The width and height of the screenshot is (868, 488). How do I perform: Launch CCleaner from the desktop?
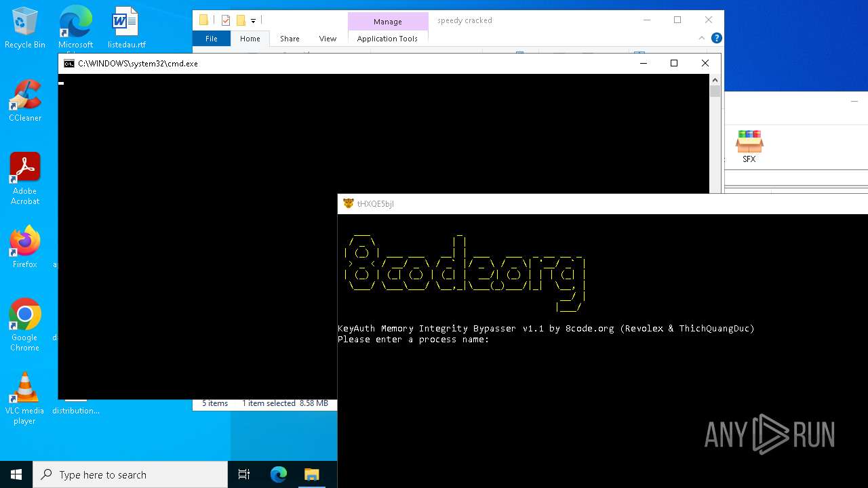click(x=25, y=101)
